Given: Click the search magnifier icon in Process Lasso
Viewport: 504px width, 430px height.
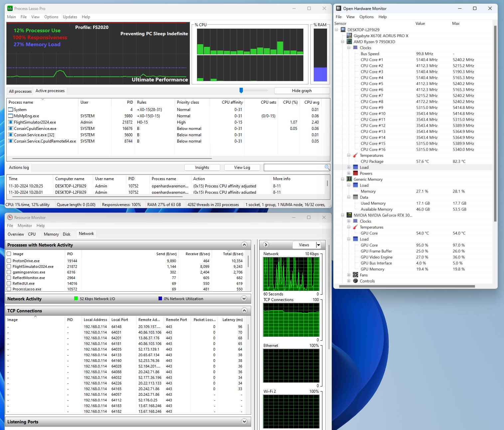Looking at the screenshot, I should [326, 167].
